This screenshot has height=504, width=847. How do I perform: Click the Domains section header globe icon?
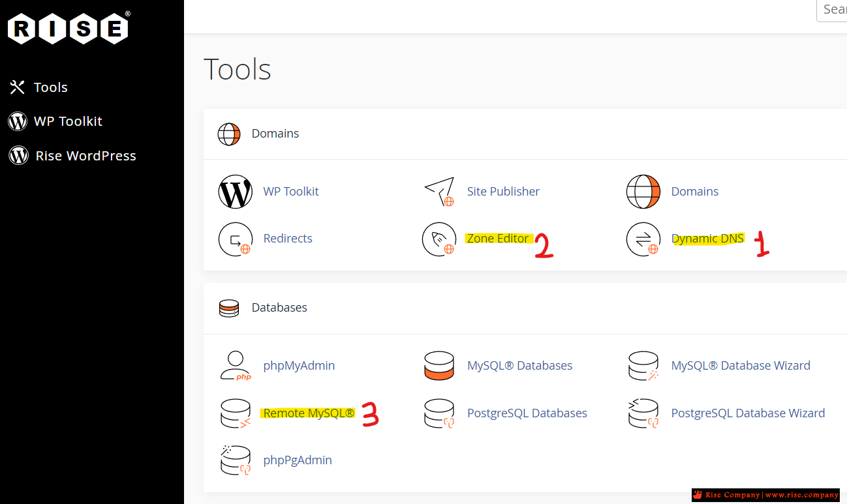229,134
